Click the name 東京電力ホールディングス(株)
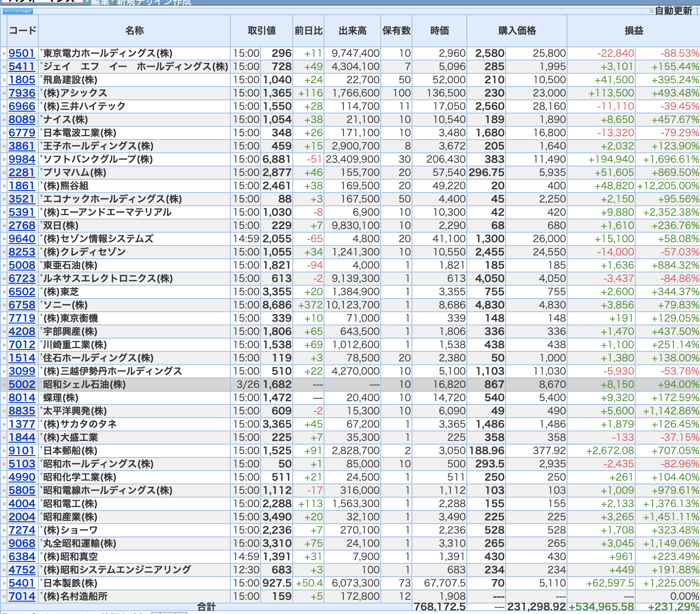The width and height of the screenshot is (700, 614). coord(108,53)
